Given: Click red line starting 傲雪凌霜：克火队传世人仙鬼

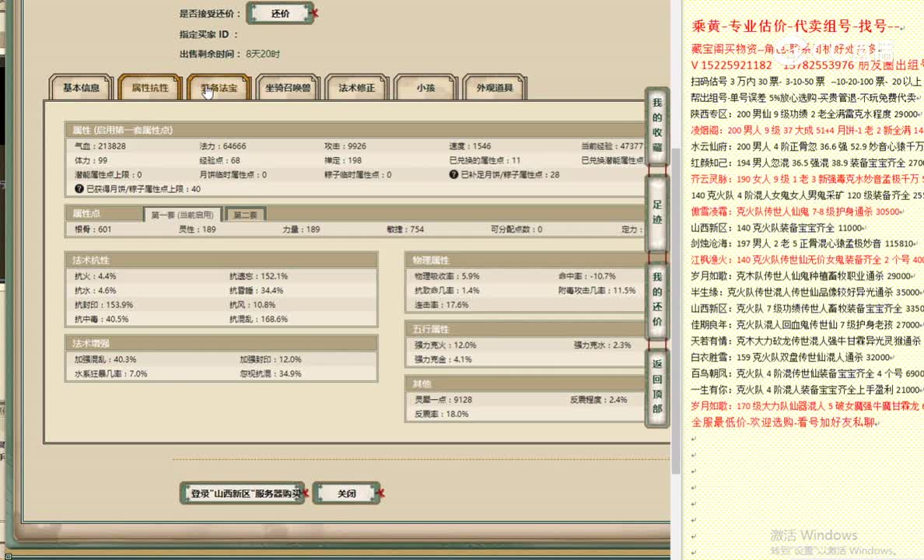Looking at the screenshot, I should pyautogui.click(x=796, y=211).
